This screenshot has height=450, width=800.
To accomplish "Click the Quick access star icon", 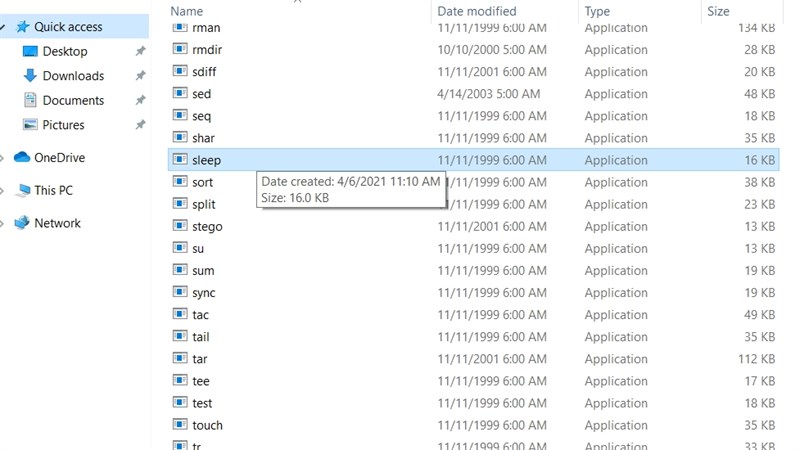I will (x=22, y=27).
